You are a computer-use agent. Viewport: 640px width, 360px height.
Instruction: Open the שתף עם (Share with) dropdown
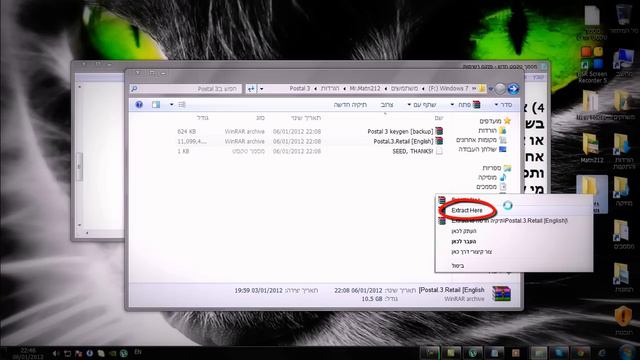422,105
